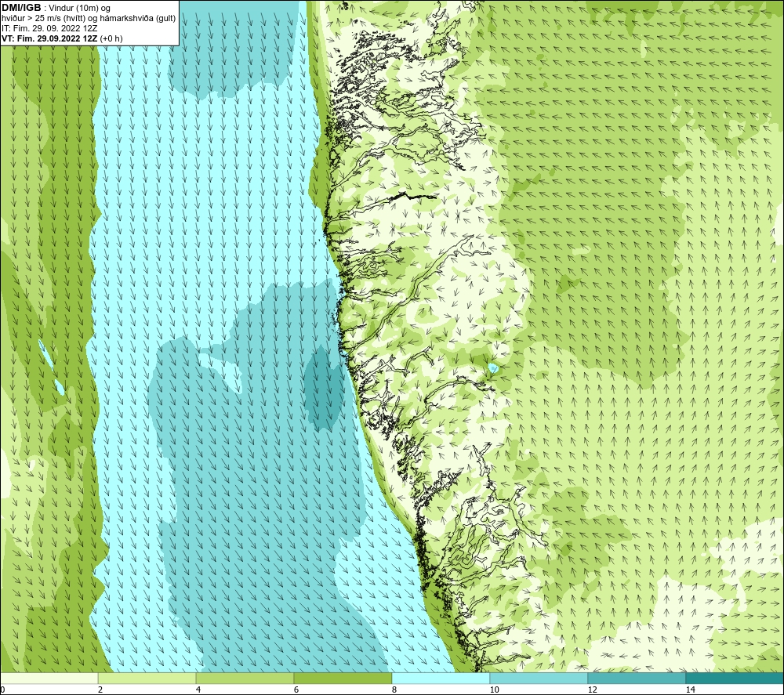Click the 'IT: Fim. 29. 09. 2022 12Z' line
This screenshot has height=695, width=784.
click(x=49, y=28)
